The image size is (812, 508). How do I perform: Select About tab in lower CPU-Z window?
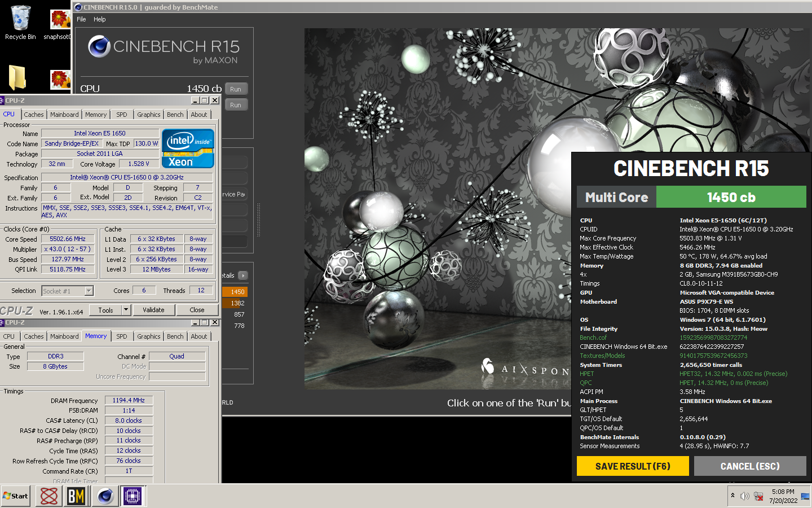(199, 336)
